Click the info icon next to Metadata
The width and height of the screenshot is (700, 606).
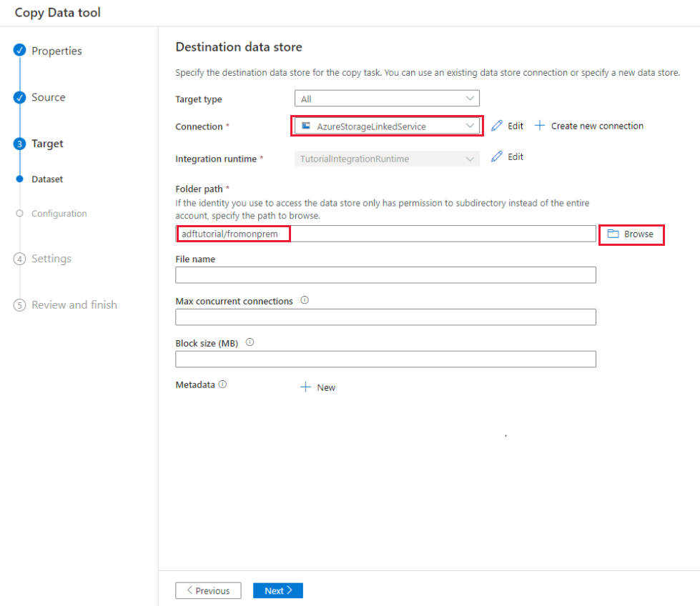[223, 384]
